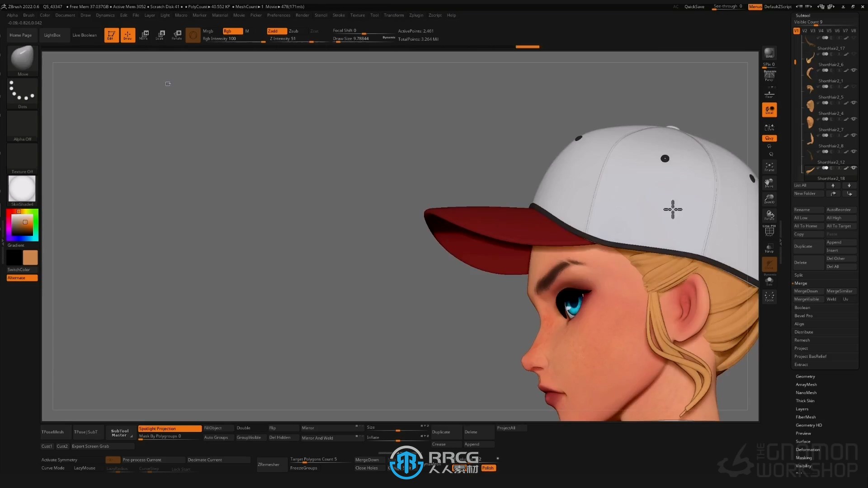
Task: Open the Preferences menu
Action: (278, 15)
